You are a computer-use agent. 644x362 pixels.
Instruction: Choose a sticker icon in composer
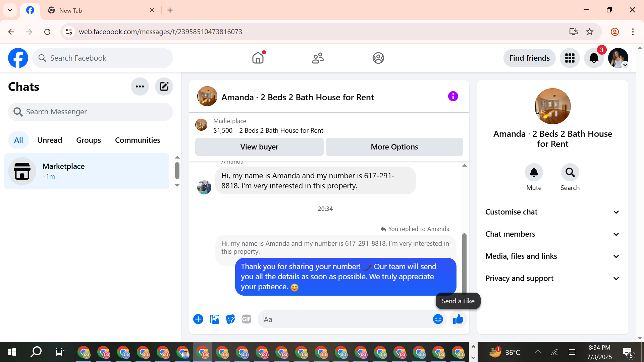(230, 319)
